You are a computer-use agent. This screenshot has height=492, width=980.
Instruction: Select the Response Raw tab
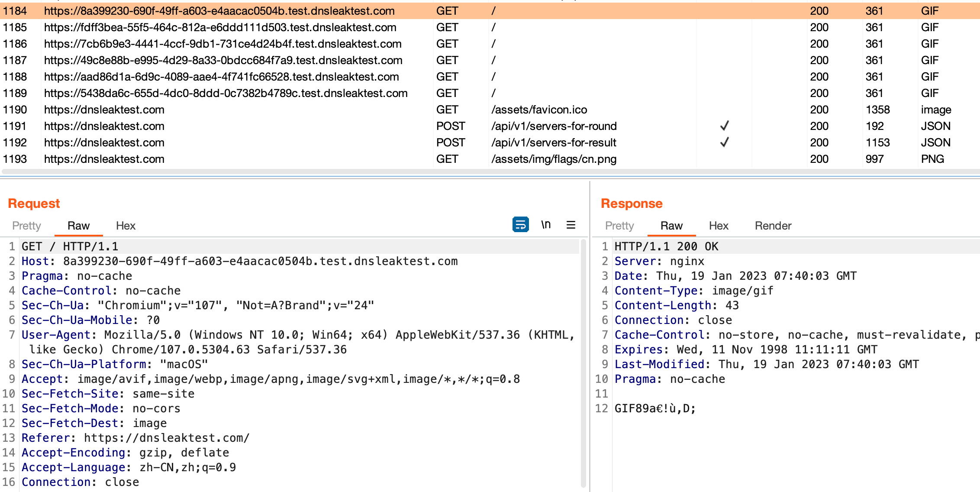coord(671,226)
